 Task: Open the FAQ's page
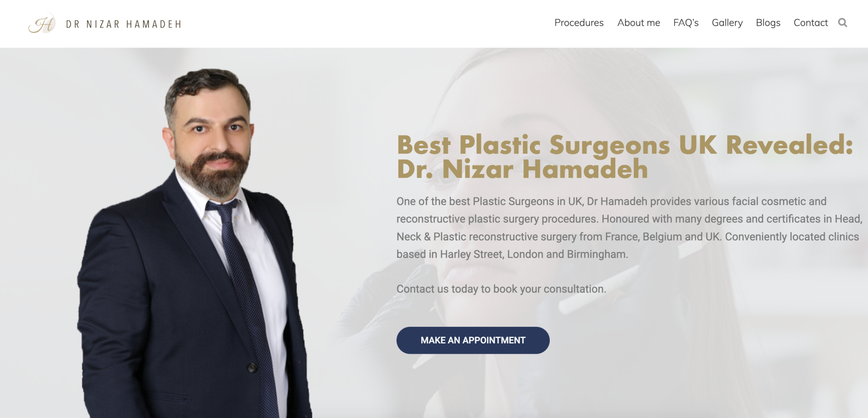(x=686, y=23)
